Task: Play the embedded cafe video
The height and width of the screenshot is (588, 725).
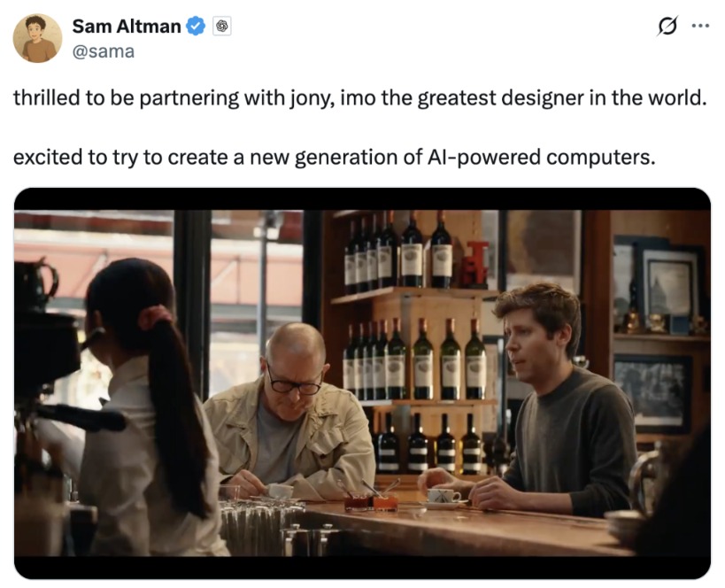Action: click(363, 383)
